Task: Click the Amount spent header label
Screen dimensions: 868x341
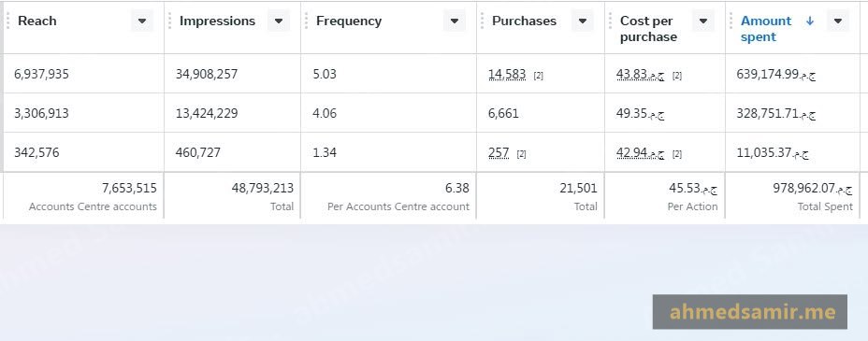Action: [766, 29]
